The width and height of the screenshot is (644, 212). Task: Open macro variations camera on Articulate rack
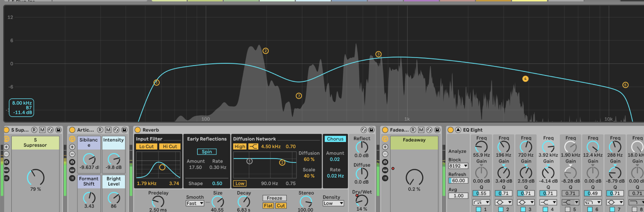(72, 161)
